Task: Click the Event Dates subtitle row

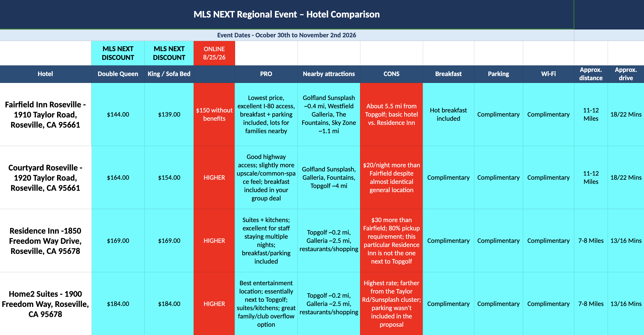Action: pos(287,35)
